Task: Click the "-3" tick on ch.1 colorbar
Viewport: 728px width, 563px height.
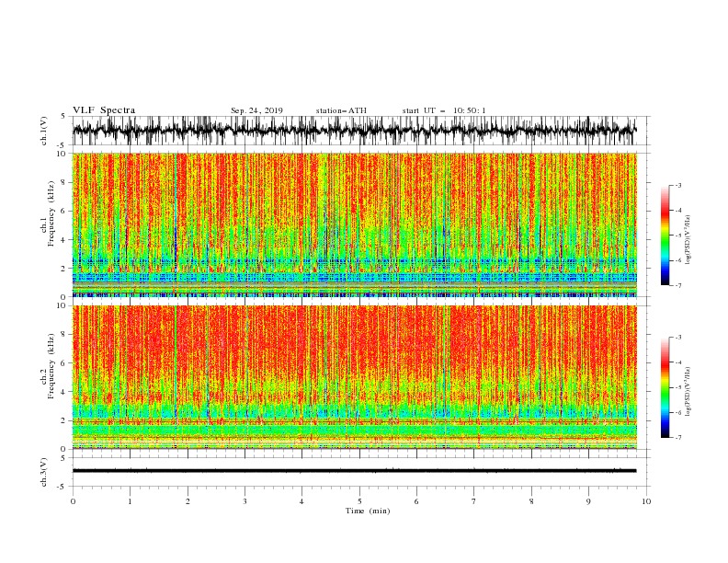Action: coord(678,185)
